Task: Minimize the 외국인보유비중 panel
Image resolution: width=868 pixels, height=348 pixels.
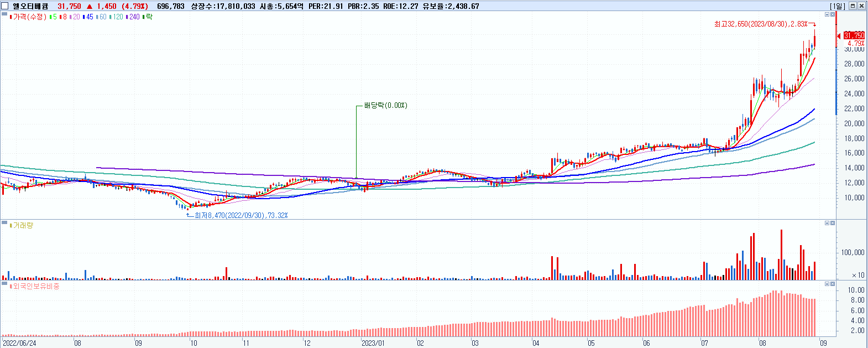Action: coord(827,284)
